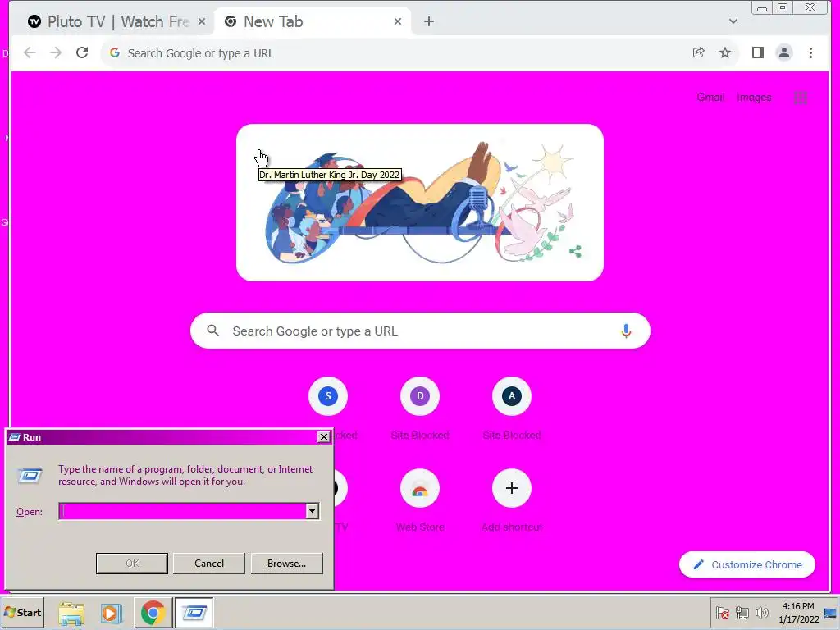Image resolution: width=840 pixels, height=630 pixels.
Task: Focus the Google search box on page
Action: pyautogui.click(x=421, y=331)
